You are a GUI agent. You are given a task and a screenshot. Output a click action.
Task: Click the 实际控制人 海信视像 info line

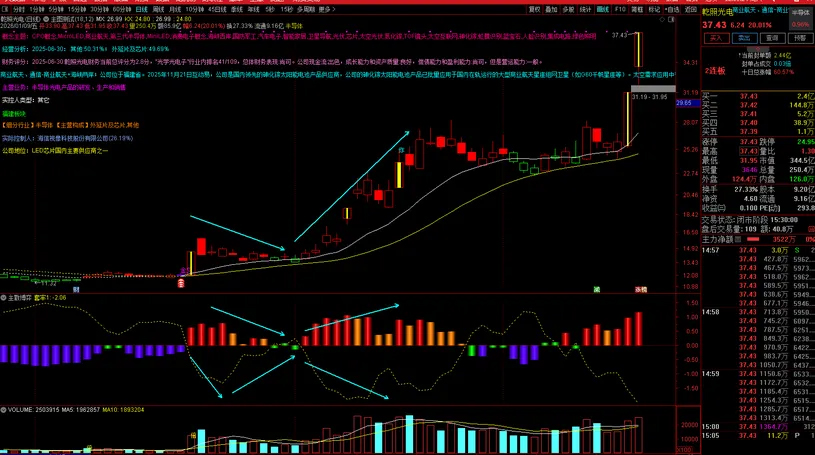coord(67,138)
